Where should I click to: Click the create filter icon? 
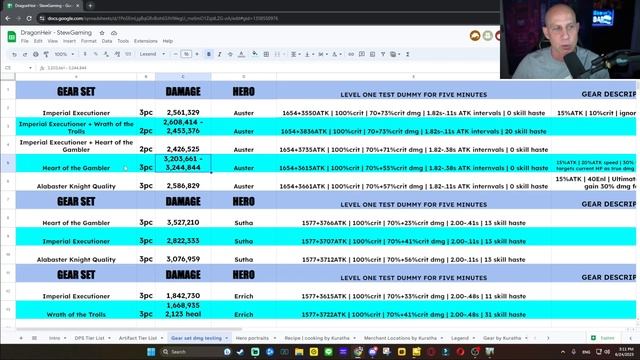383,54
